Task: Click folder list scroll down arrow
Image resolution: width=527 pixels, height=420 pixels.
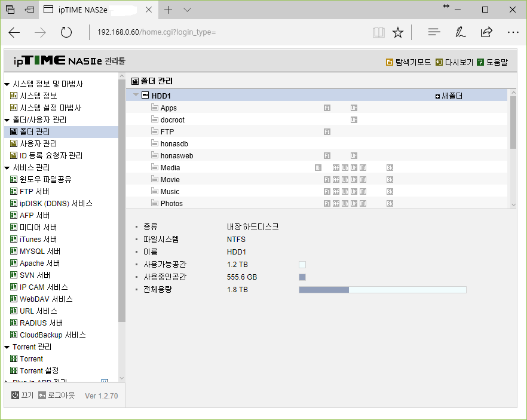Action: (513, 205)
